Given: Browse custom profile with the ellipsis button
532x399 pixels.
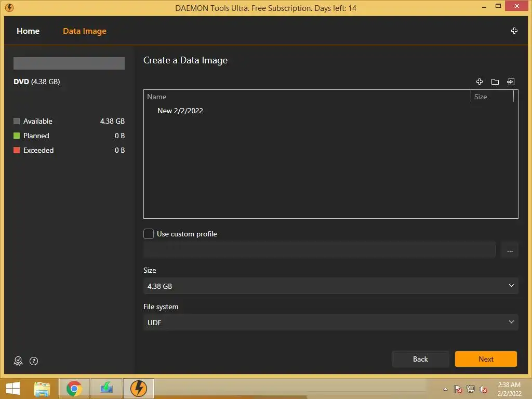Looking at the screenshot, I should (x=510, y=251).
